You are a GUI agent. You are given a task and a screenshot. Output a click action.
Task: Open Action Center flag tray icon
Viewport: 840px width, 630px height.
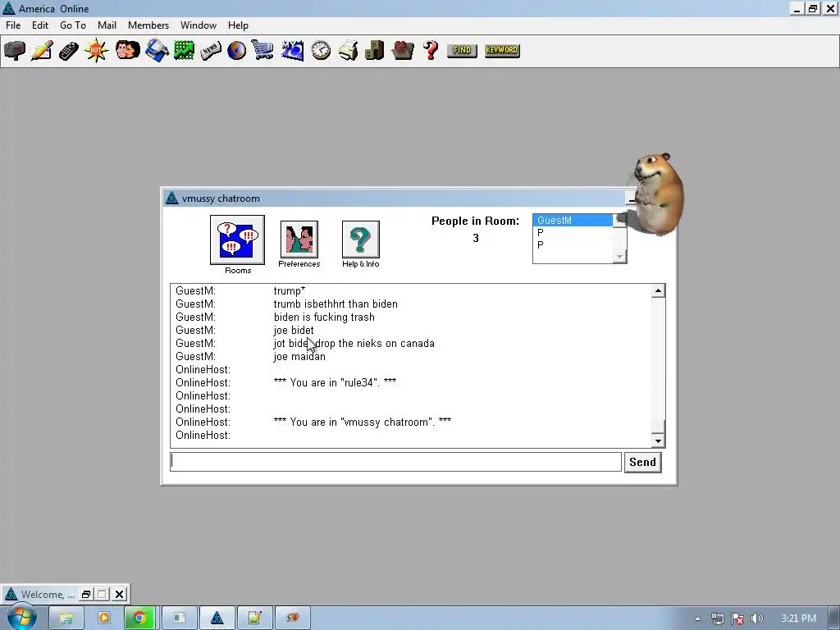737,619
